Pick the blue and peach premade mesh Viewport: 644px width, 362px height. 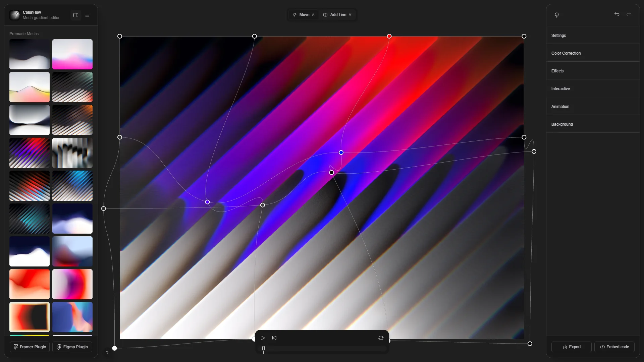72,317
